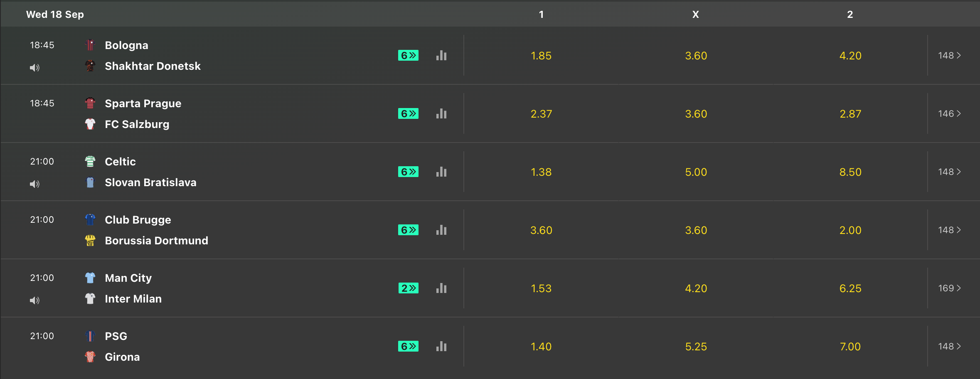
Task: Open statistics for Man City vs Inter
Action: [441, 288]
